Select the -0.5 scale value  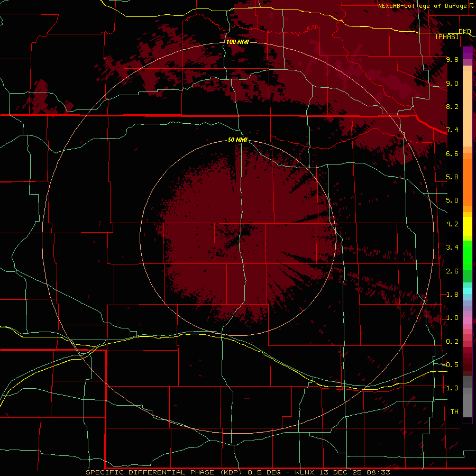[450, 365]
